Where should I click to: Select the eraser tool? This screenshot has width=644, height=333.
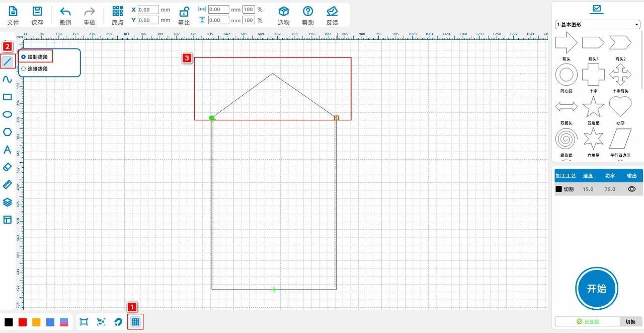tap(8, 167)
